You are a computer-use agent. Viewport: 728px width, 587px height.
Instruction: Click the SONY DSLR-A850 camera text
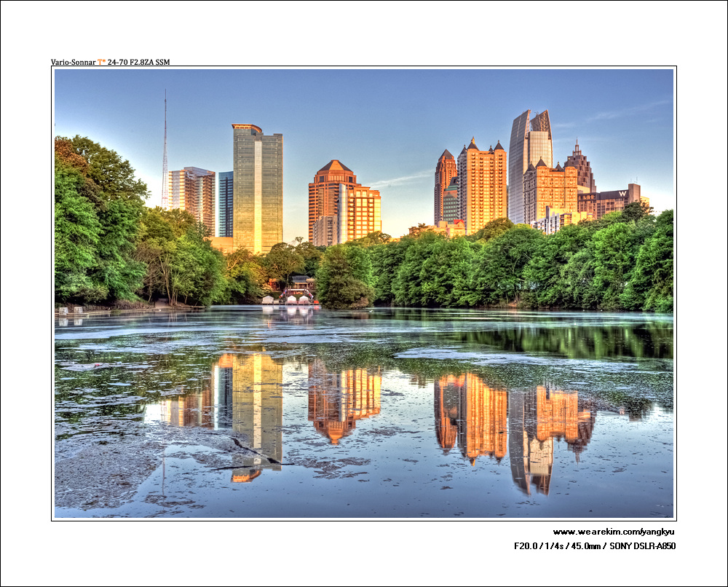pyautogui.click(x=642, y=545)
